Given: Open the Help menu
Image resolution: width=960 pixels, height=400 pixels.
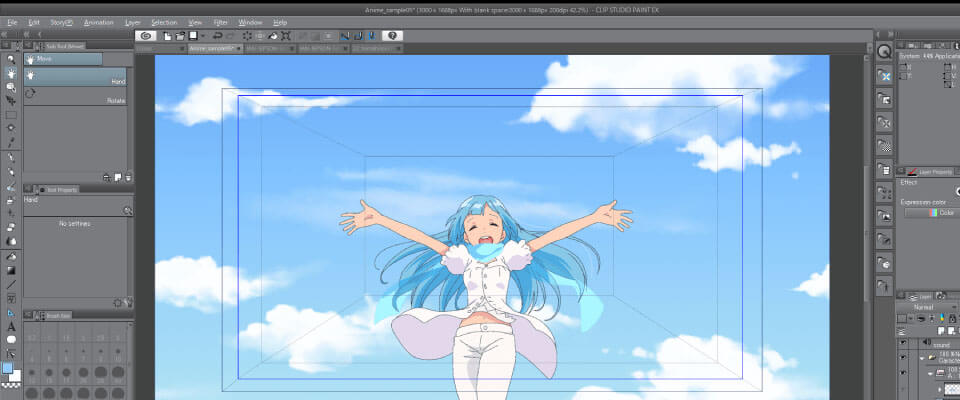Looking at the screenshot, I should 280,23.
